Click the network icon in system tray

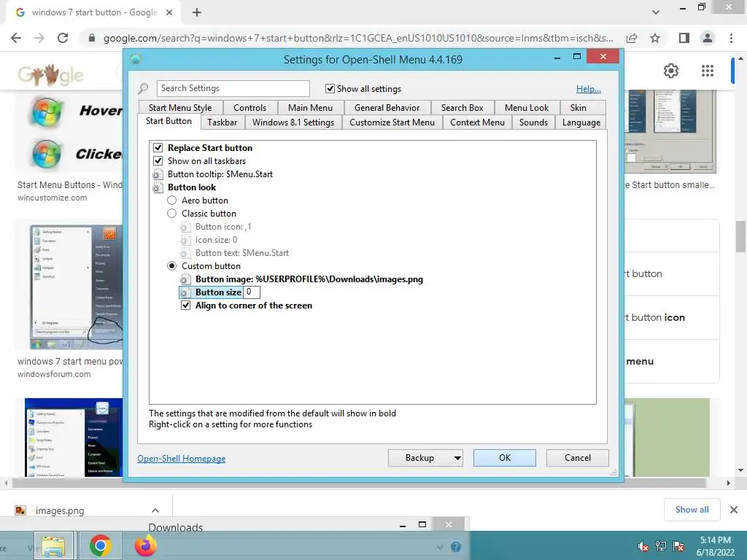tap(661, 546)
